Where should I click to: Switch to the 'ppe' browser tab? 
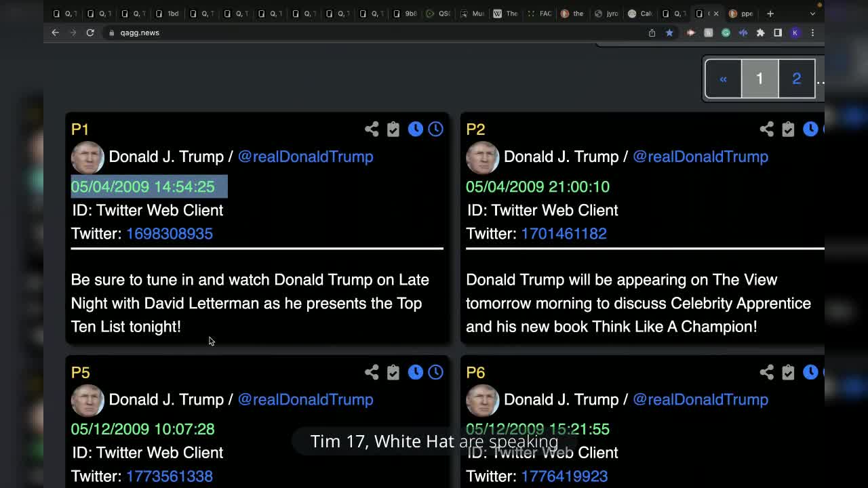(742, 14)
